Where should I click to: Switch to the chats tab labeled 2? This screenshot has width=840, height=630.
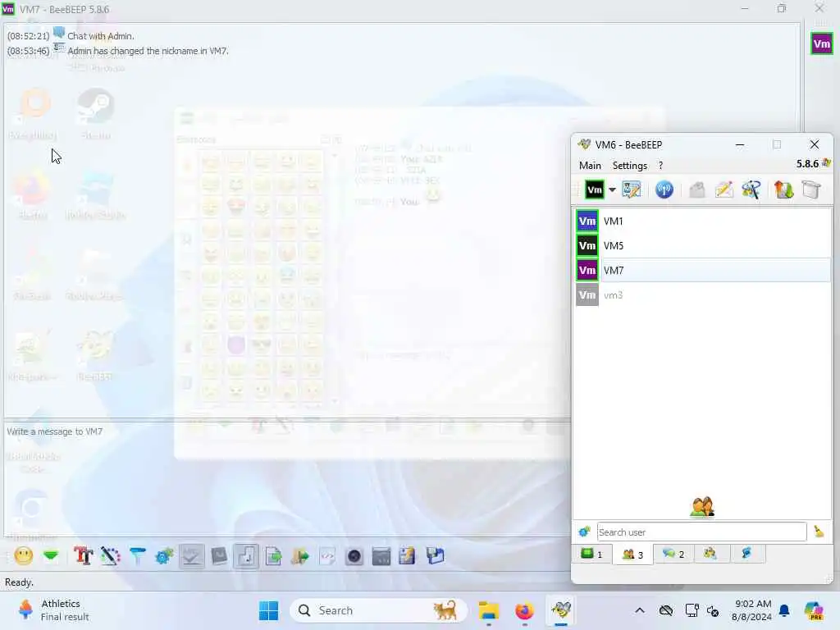673,554
